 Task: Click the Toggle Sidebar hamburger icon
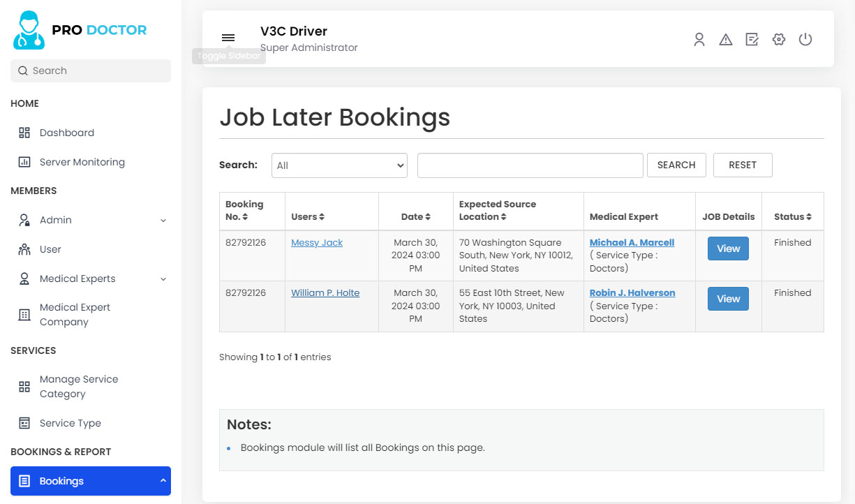pos(228,38)
